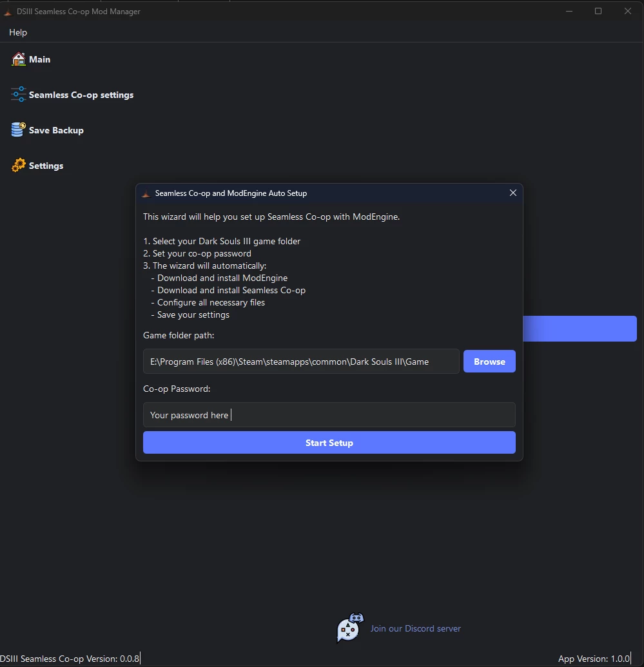The height and width of the screenshot is (667, 644).
Task: Click the app icon in the title bar
Action: pos(8,12)
